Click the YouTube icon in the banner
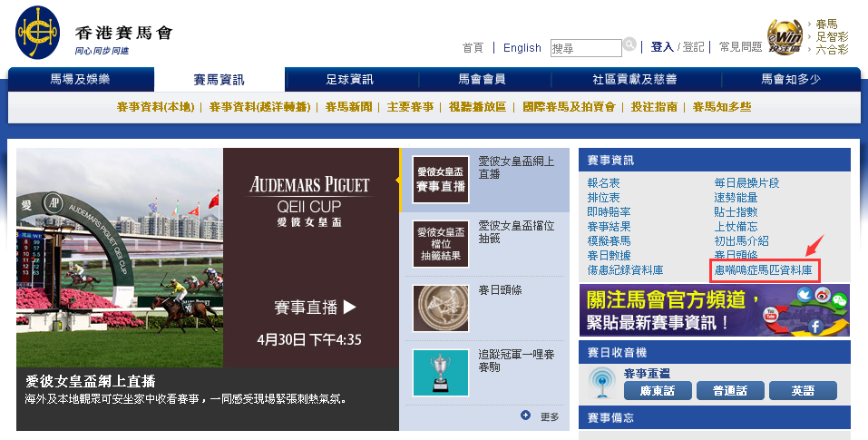The height and width of the screenshot is (440, 868). click(x=771, y=316)
